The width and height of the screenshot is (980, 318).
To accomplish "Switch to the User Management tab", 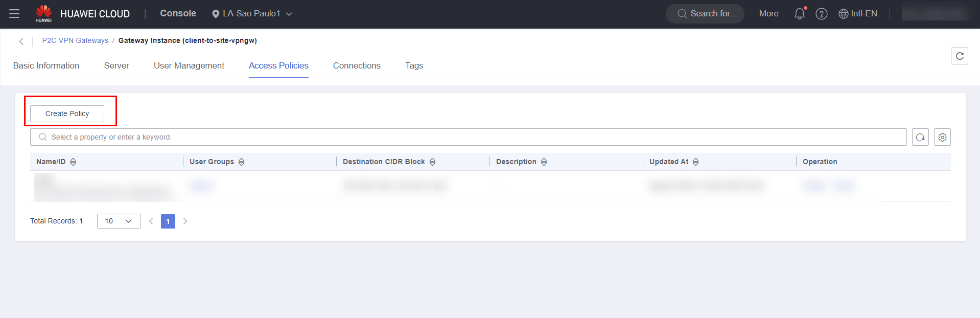I will 189,65.
